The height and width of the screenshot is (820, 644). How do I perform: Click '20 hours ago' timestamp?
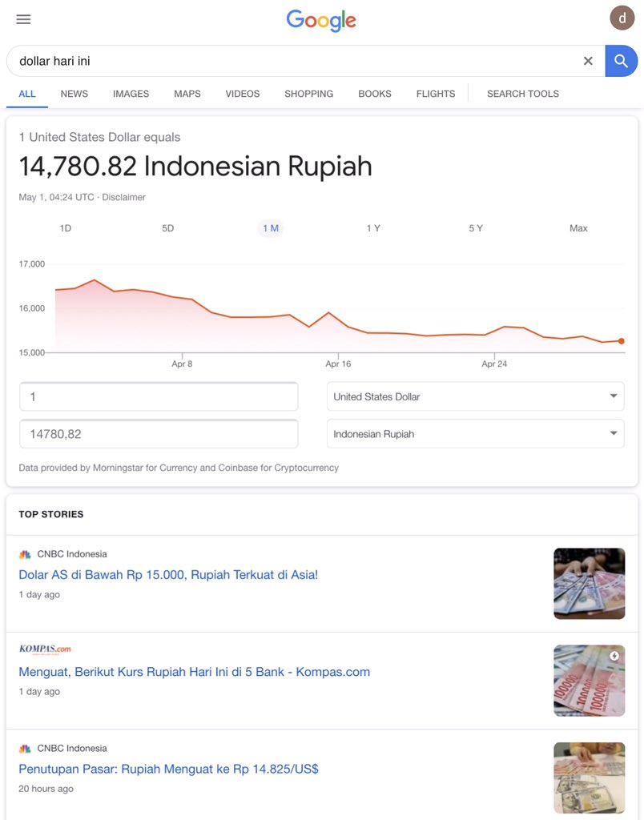(x=46, y=789)
